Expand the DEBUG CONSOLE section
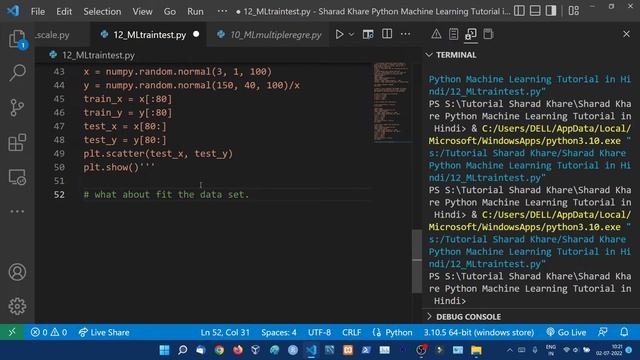 click(468, 317)
